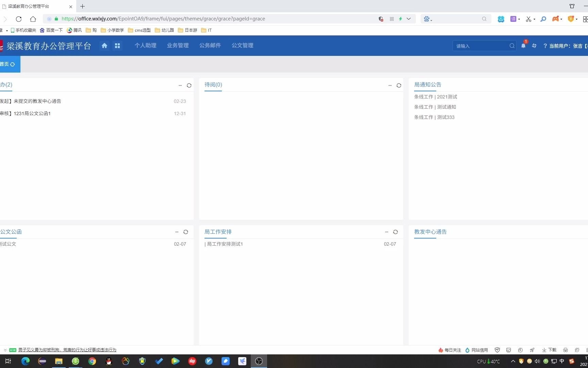Refresh the 待办 panel
Screen dimensions: 588x368
click(x=189, y=86)
